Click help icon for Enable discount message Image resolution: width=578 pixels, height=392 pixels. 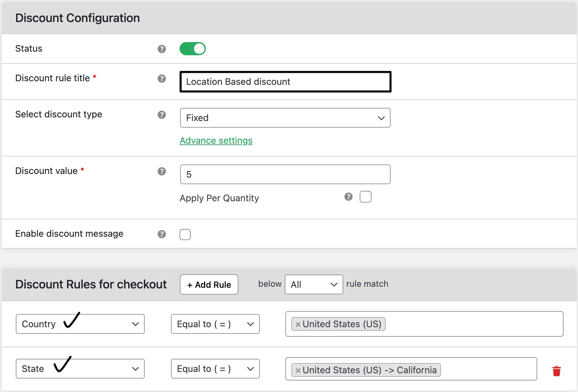tap(161, 234)
